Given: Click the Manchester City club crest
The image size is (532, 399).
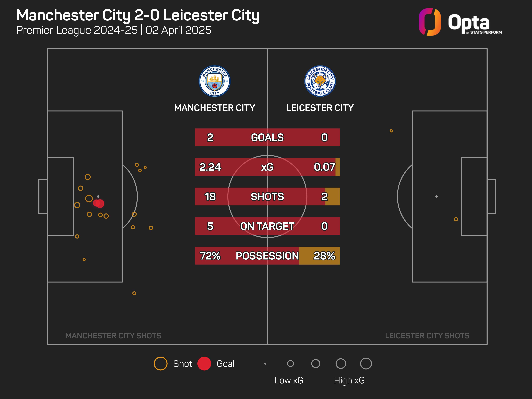Looking at the screenshot, I should 215,81.
